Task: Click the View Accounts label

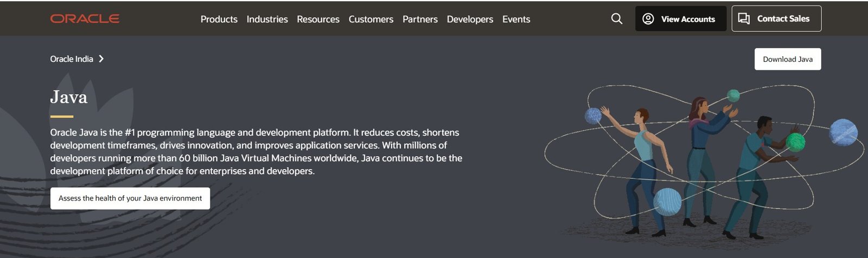Action: click(x=688, y=19)
